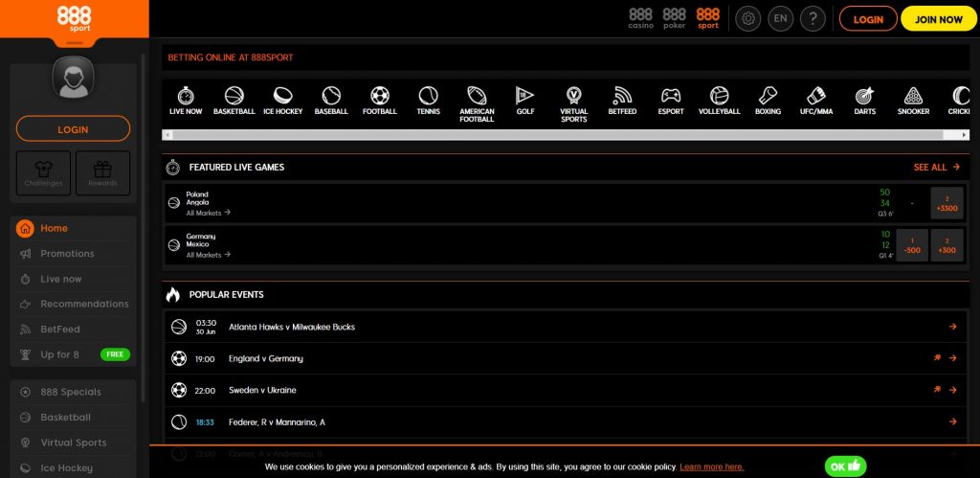Expand All Markets for Germany Mexico
980x478 pixels.
208,255
